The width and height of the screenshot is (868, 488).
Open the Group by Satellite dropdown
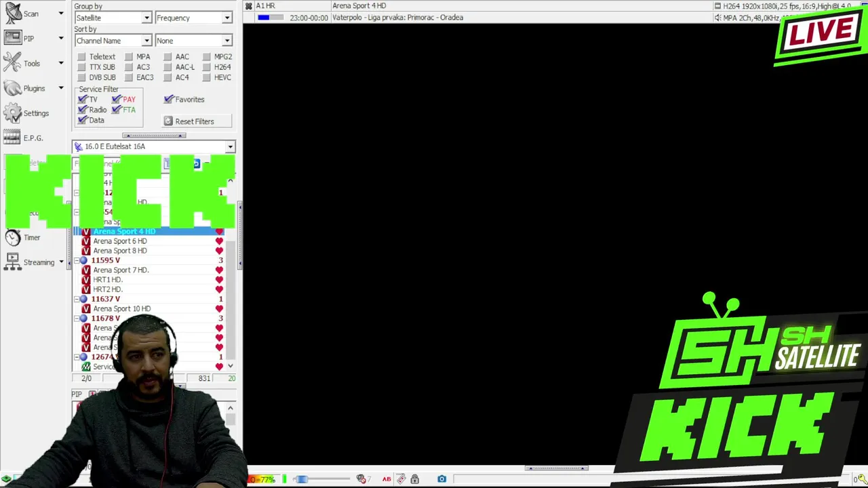click(113, 18)
